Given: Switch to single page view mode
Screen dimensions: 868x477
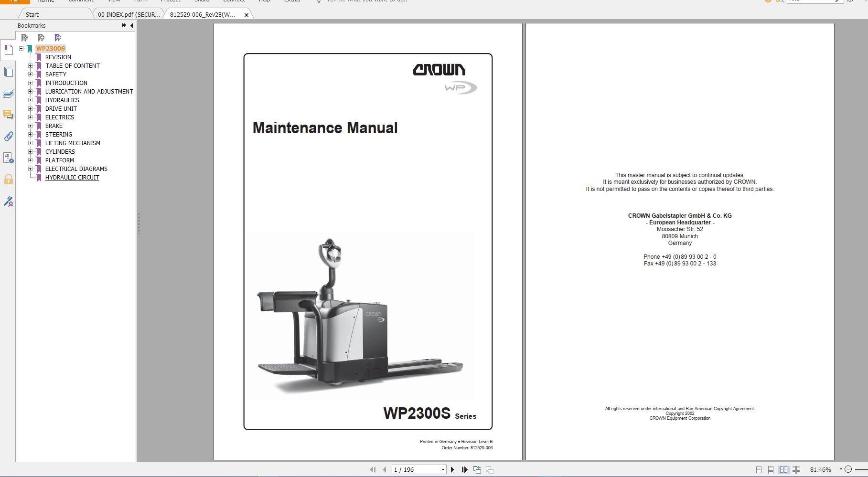Looking at the screenshot, I should point(759,470).
